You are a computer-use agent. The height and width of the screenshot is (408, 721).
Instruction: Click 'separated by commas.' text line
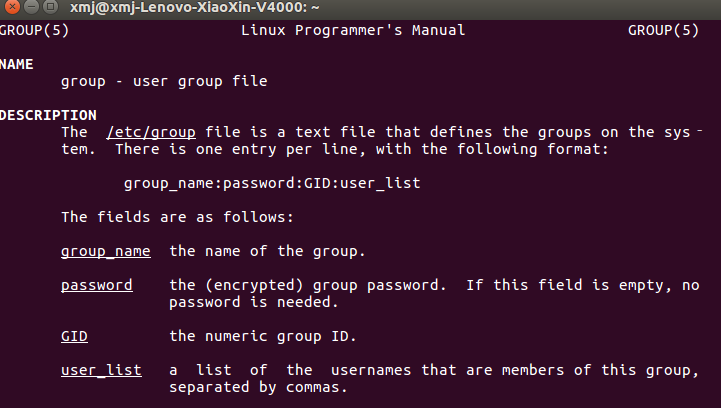tap(258, 387)
